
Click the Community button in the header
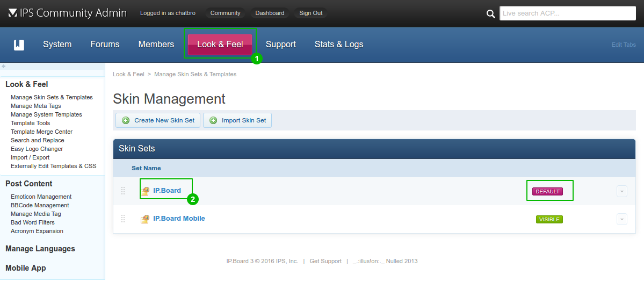tap(225, 13)
